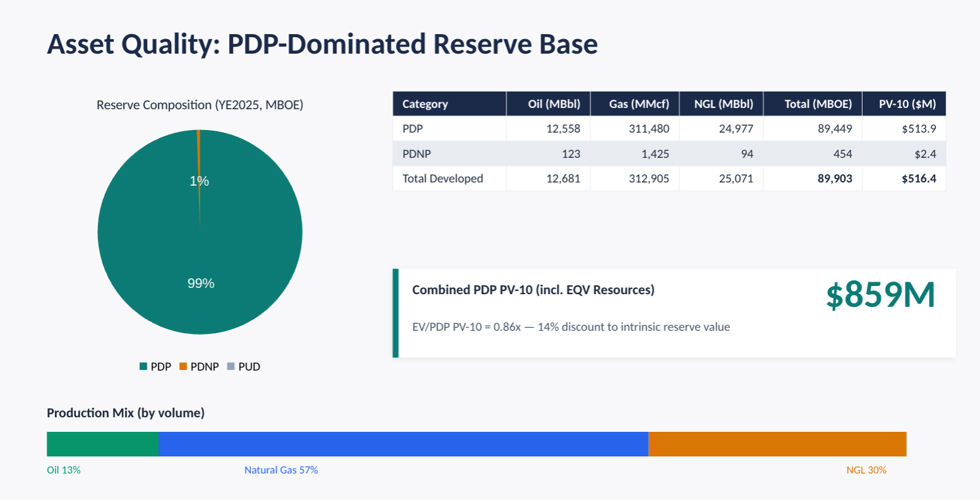980x500 pixels.
Task: Select the PDNP row label in the table
Action: coord(415,154)
